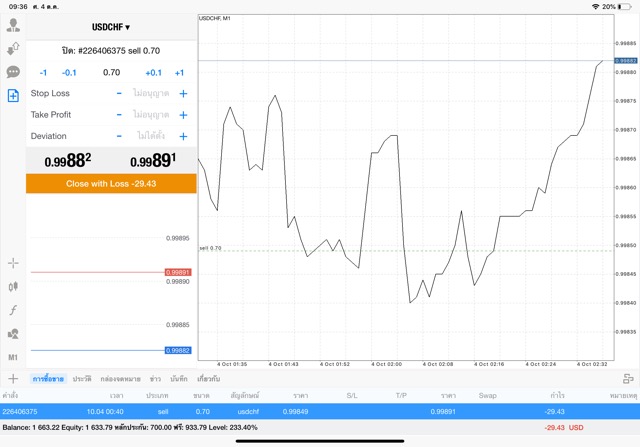Click the 0.70 volume value field
Screen dimensions: 640x447
(x=111, y=73)
